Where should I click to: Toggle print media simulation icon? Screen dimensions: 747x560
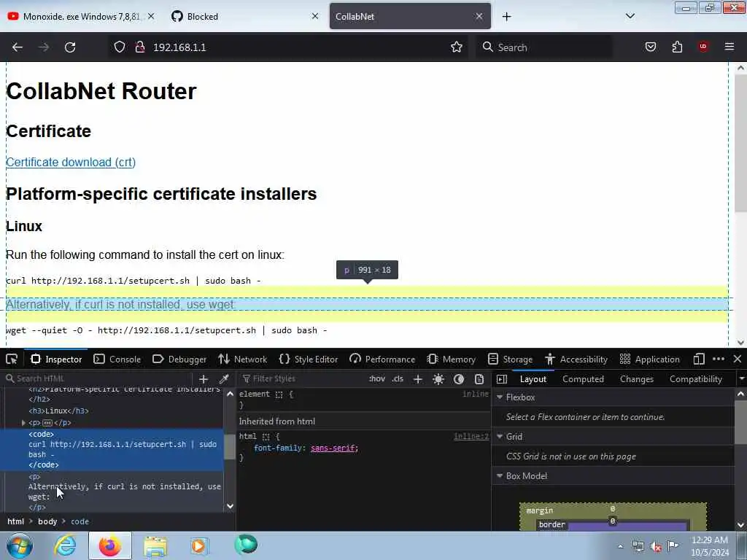479,379
